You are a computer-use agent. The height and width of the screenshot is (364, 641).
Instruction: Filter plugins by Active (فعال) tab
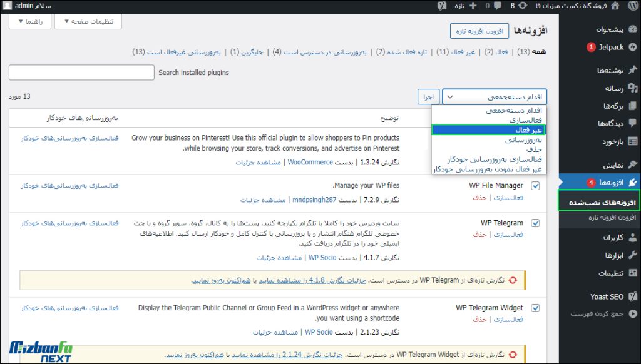point(501,52)
